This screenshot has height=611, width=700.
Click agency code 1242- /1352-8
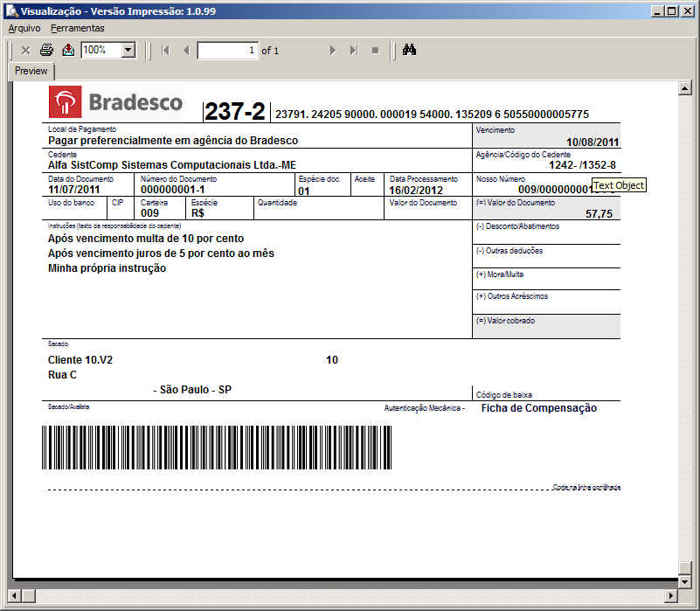[x=582, y=165]
